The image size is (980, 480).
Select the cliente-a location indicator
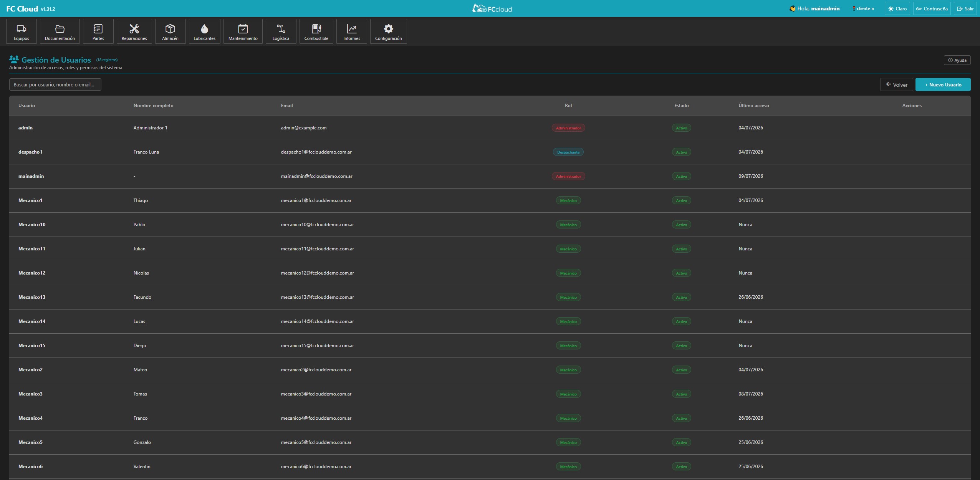863,8
